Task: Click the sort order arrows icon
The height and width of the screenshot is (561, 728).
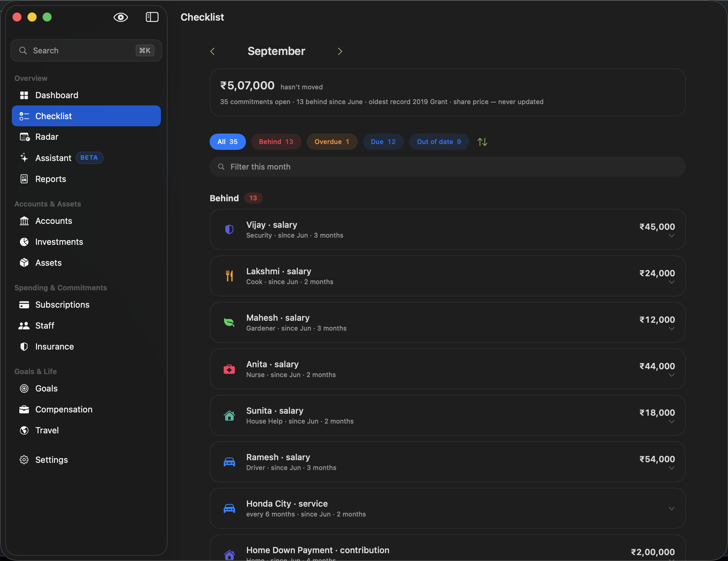Action: 482,142
